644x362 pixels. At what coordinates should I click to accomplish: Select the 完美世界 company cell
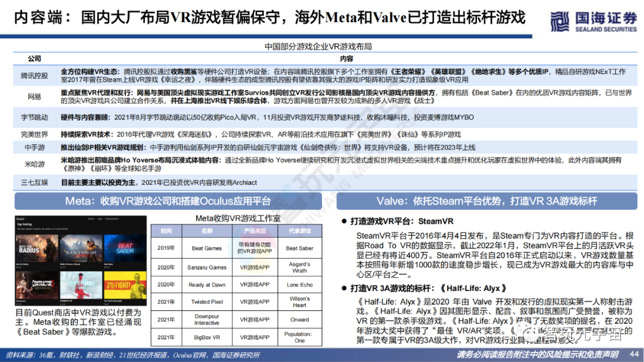pyautogui.click(x=35, y=134)
